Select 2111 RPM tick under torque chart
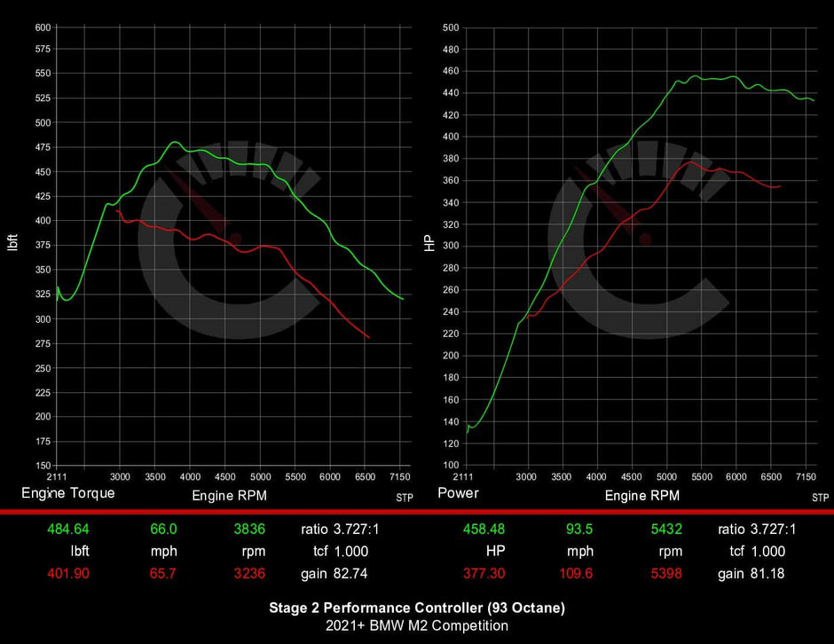The height and width of the screenshot is (644, 834). (57, 477)
